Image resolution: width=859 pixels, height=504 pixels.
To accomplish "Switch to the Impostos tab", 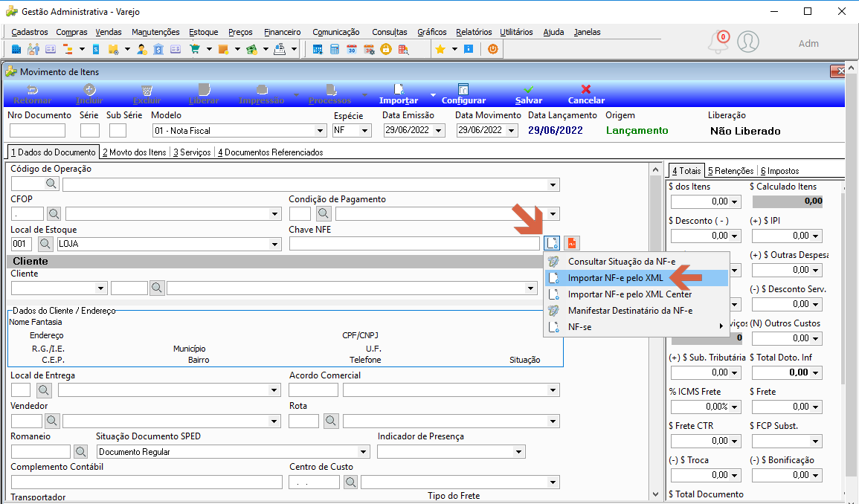I will (779, 171).
